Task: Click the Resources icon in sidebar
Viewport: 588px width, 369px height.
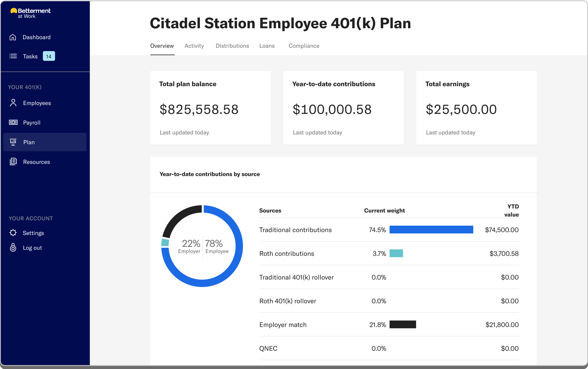Action: click(x=13, y=162)
